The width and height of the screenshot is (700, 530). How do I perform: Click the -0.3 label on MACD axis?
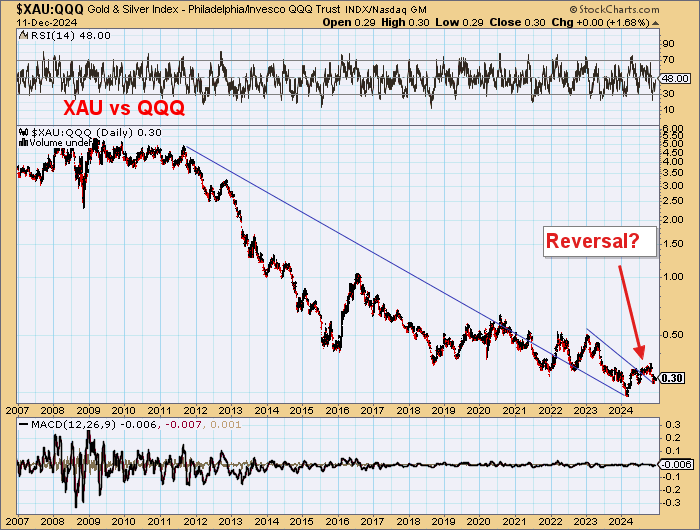672,503
